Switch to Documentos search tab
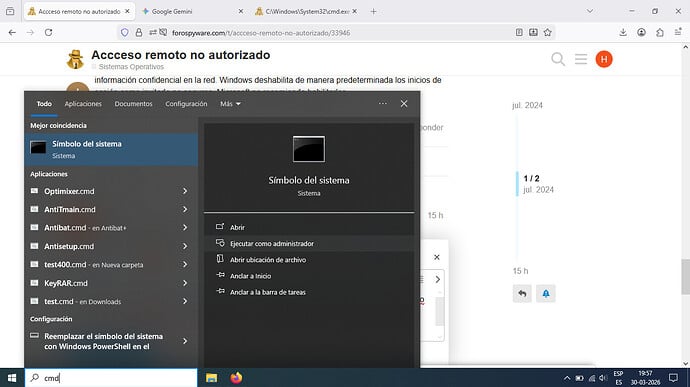This screenshot has width=690, height=387. click(x=133, y=104)
